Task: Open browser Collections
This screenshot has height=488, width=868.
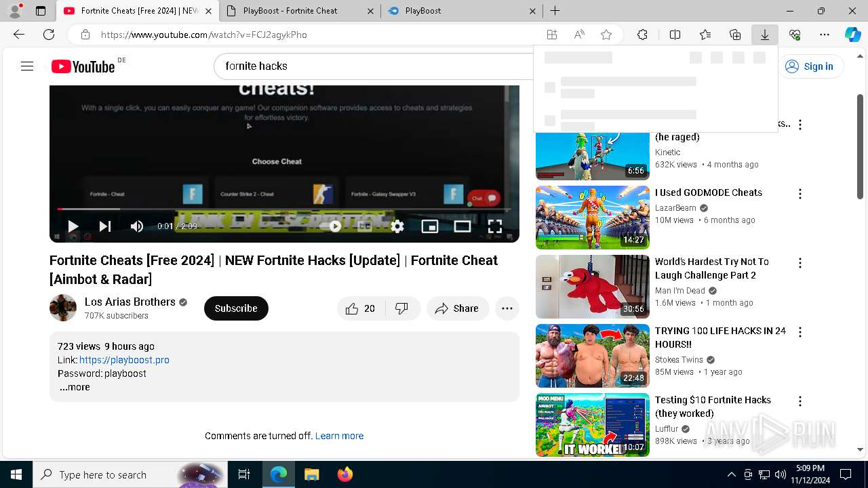Action: pyautogui.click(x=735, y=35)
